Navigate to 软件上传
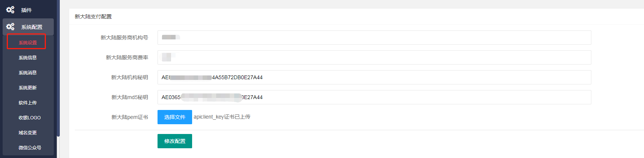The width and height of the screenshot is (644, 158). coord(28,102)
